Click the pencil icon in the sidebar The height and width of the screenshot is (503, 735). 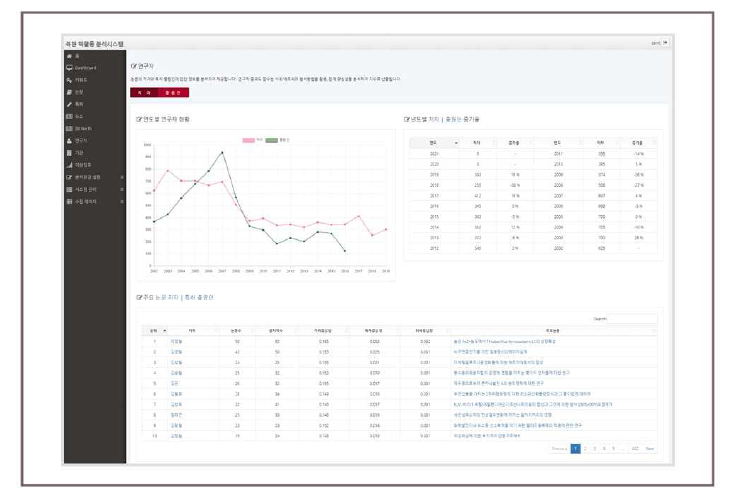tap(69, 103)
